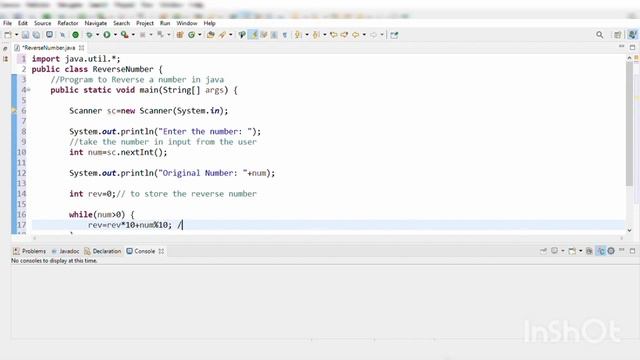This screenshot has height=360, width=640.
Task: Toggle the highlighted editor mode toolbar button
Action: (x=254, y=35)
